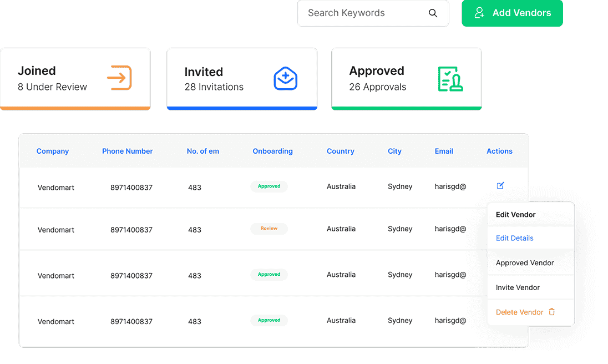
Task: Click the City column header
Action: (394, 151)
